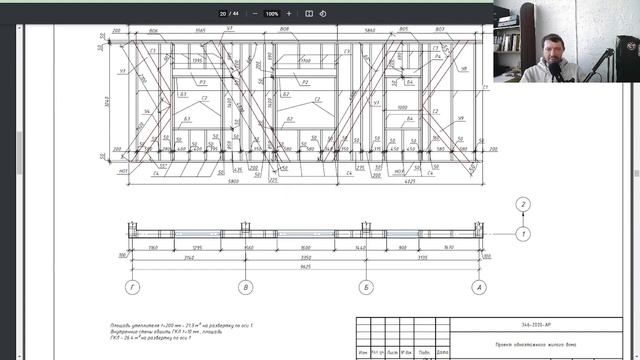Click axis marker circle labeled А
This screenshot has width=640, height=360.
[x=479, y=287]
